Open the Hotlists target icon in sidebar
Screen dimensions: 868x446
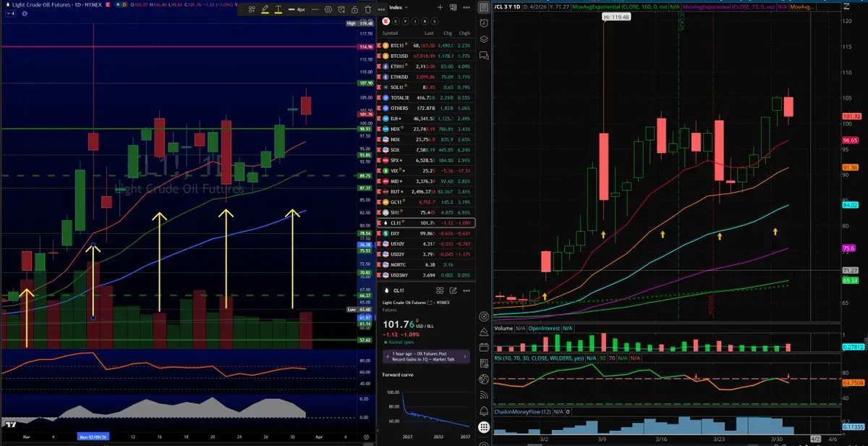pyautogui.click(x=484, y=316)
